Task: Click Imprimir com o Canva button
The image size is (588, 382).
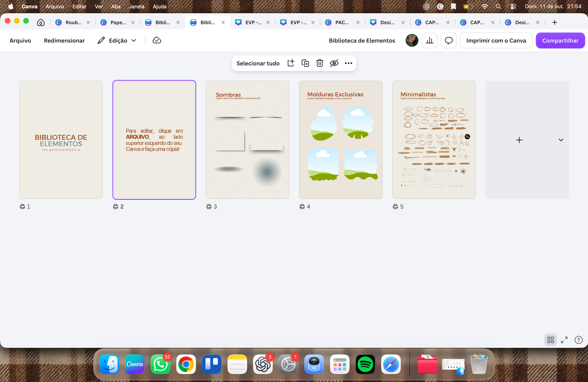Action: [496, 40]
